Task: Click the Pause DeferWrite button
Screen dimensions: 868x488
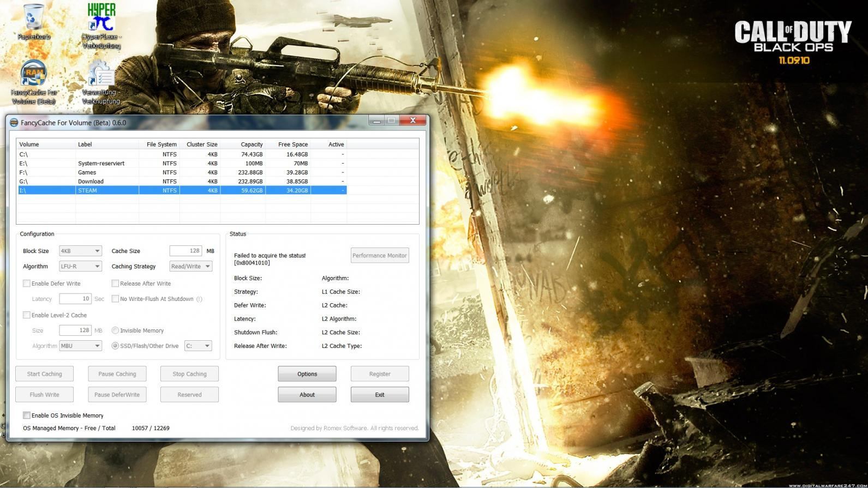Action: 117,395
